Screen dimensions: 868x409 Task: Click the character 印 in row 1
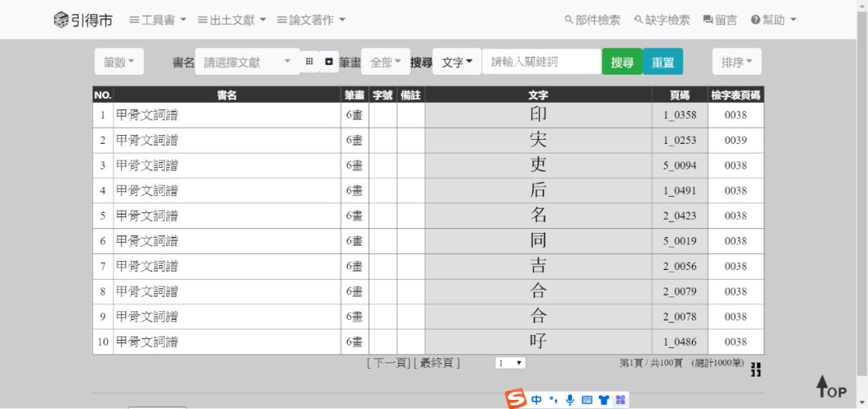538,115
